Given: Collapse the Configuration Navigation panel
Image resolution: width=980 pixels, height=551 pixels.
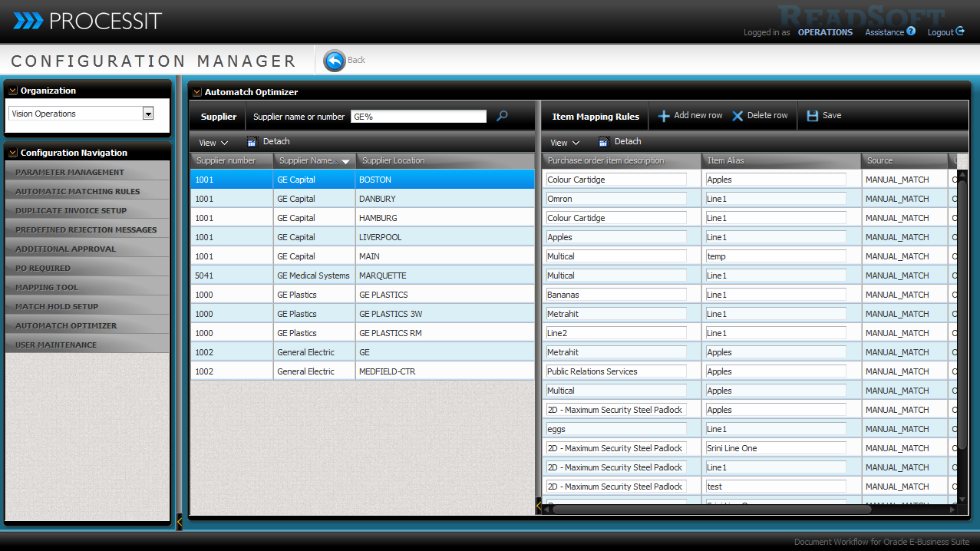Looking at the screenshot, I should click(x=13, y=153).
